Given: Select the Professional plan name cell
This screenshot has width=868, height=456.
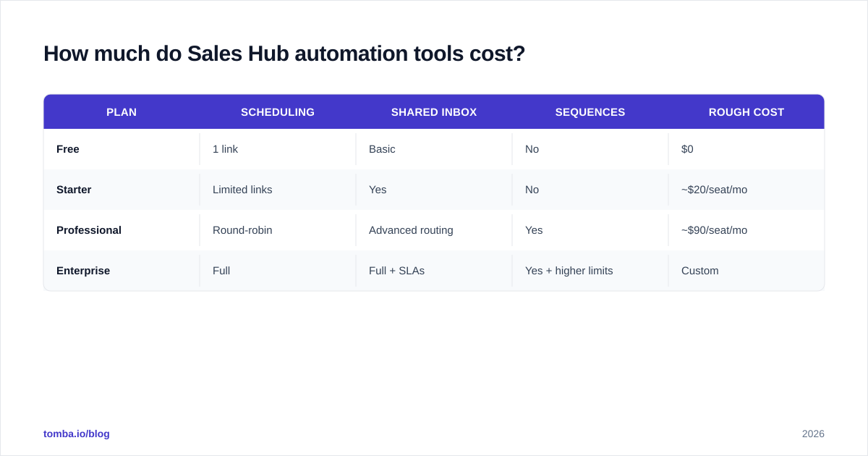Looking at the screenshot, I should pos(122,230).
